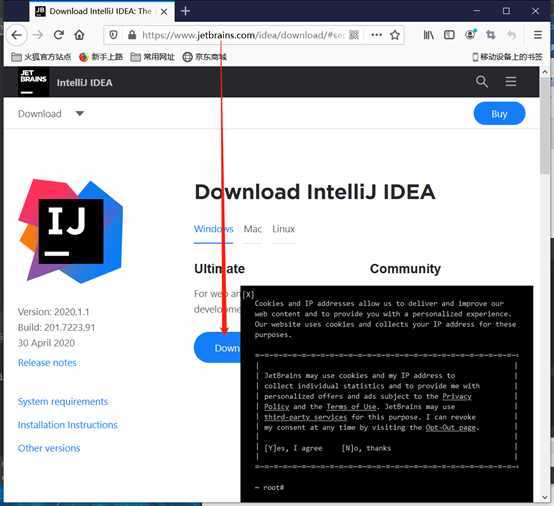Open the Firefox account avatar icon
The height and width of the screenshot is (506, 554).
tap(470, 35)
